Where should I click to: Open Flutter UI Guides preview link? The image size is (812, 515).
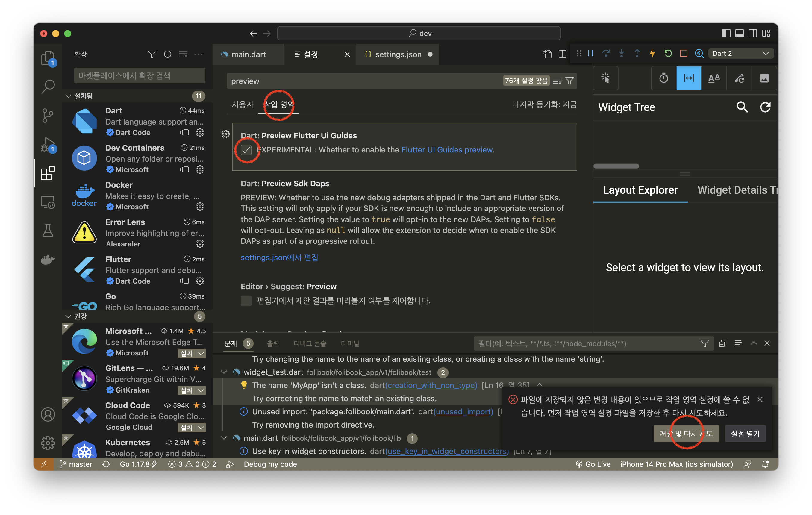pos(447,150)
